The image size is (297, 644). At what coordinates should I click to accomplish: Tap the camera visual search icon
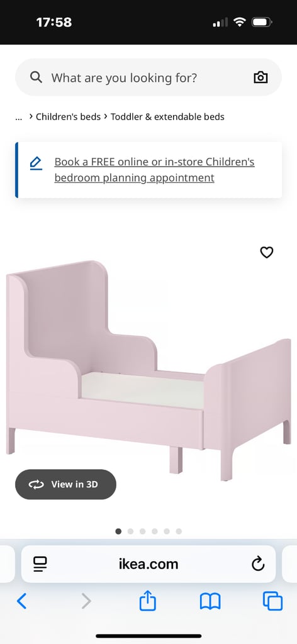[x=261, y=77]
